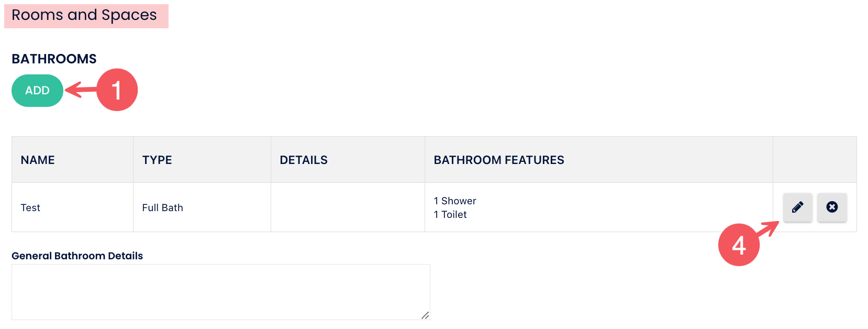Click the 1 Toilet feature text

(x=450, y=215)
